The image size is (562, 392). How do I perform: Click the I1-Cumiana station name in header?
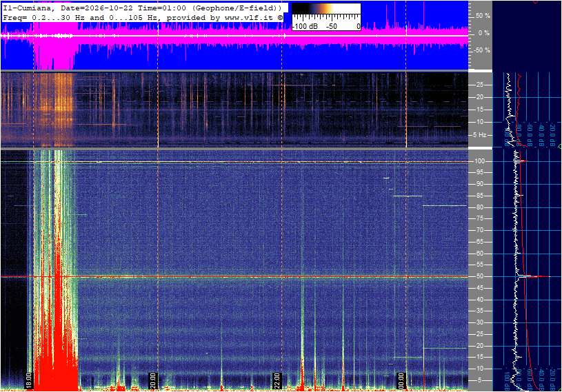(x=28, y=8)
